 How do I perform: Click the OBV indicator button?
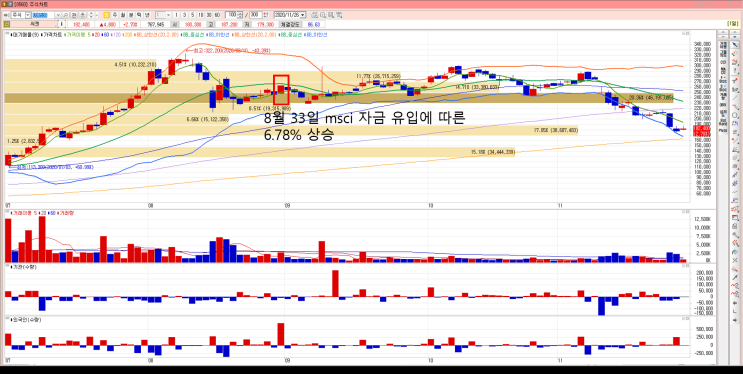(723, 104)
